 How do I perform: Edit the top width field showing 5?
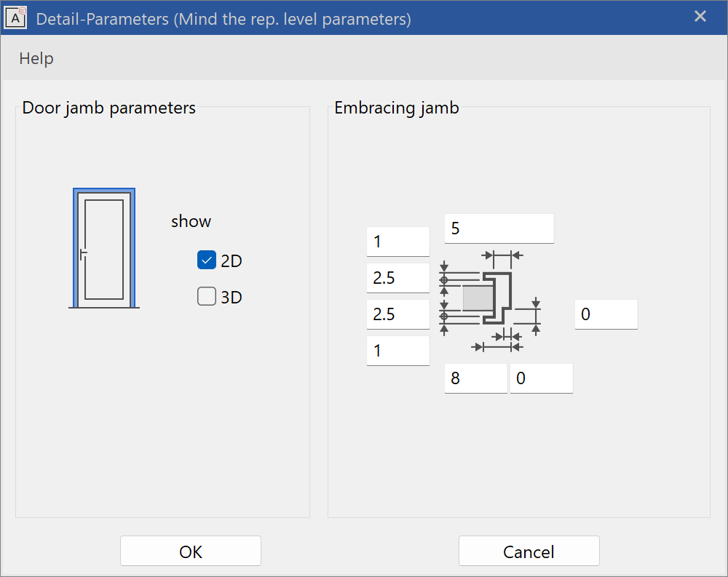click(499, 228)
